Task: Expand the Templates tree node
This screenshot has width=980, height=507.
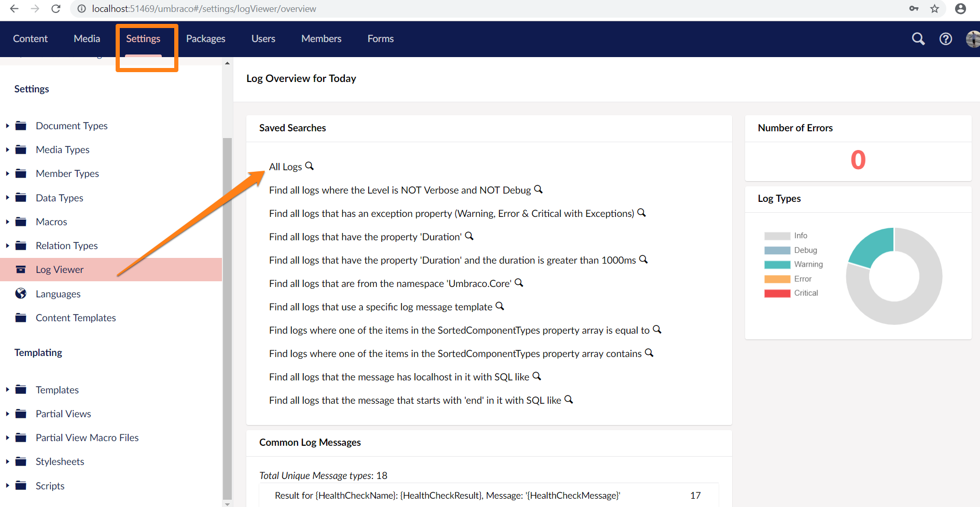Action: 7,390
